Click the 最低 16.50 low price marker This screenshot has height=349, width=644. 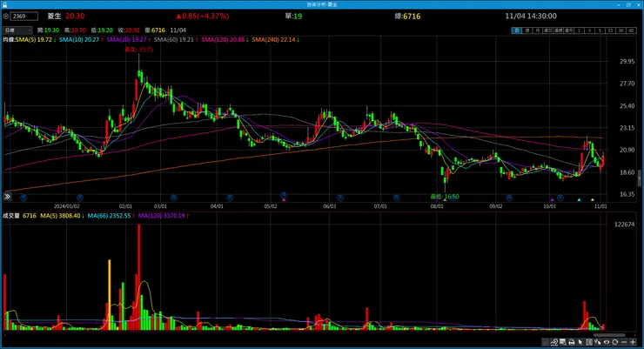pyautogui.click(x=445, y=197)
